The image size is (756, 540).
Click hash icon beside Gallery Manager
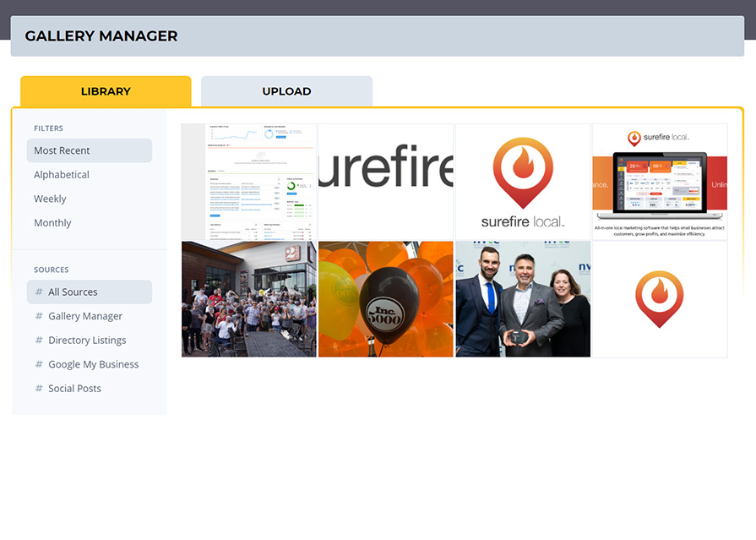[39, 315]
